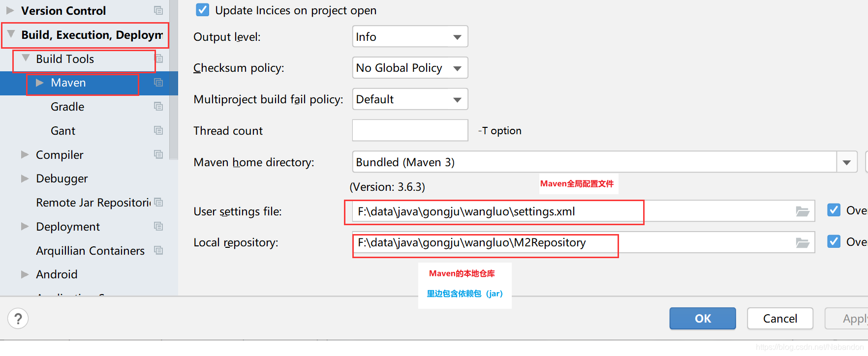Collapse Build, Execution, Deployment node
Viewport: 868px width, 356px height.
point(11,34)
